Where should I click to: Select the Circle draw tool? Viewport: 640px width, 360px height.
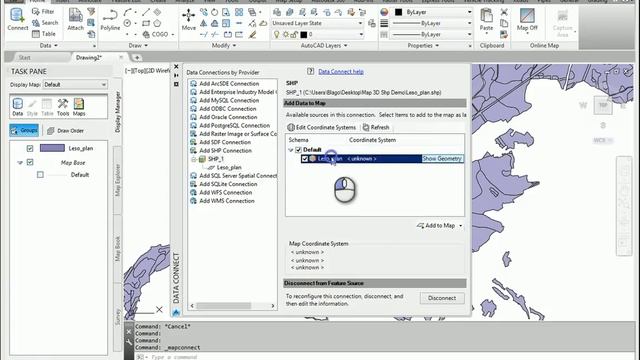coord(127,23)
